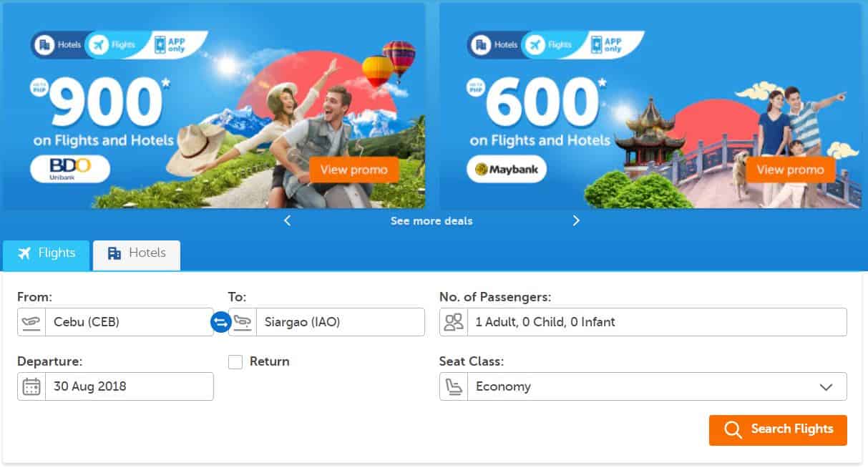Switch to the Hotels tab
Viewport: 868px width, 473px height.
pos(137,255)
